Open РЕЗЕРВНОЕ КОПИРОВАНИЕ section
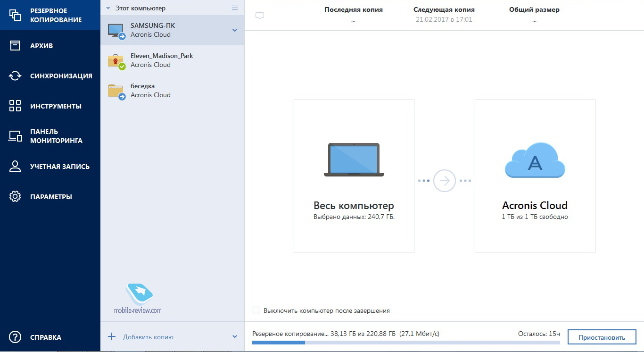644x352 pixels. 50,15
